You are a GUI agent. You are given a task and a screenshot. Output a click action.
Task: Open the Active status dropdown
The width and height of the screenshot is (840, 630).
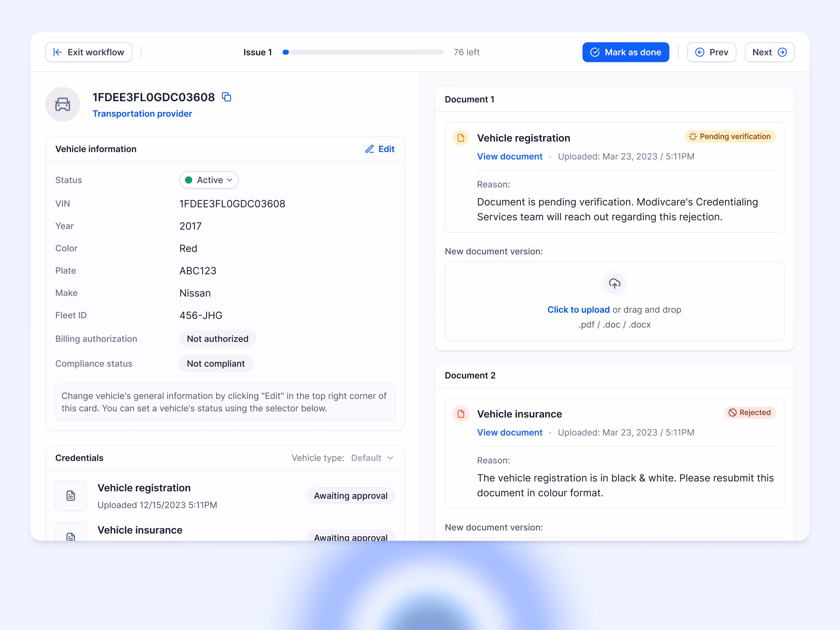(209, 180)
